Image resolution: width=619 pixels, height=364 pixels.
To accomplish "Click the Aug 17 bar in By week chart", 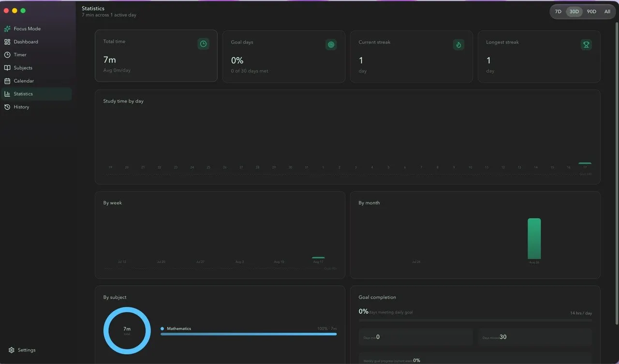I will (318, 258).
